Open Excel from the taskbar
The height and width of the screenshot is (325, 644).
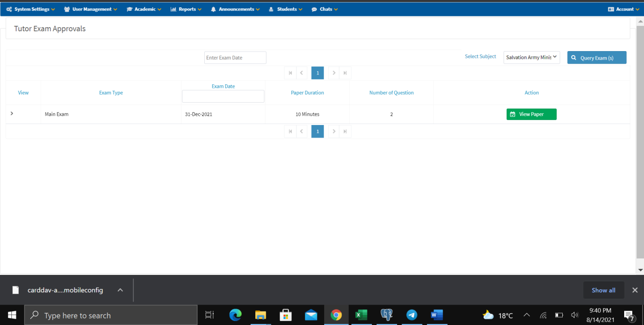(x=361, y=315)
